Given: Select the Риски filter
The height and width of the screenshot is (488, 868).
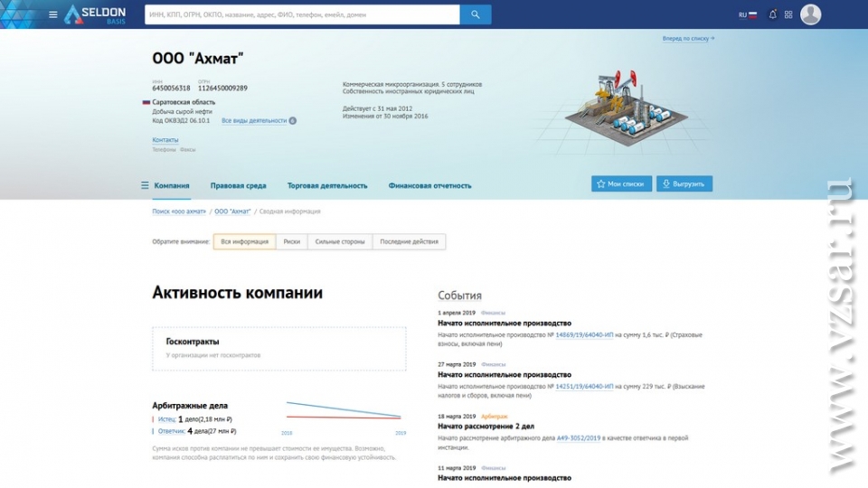Looking at the screenshot, I should point(291,242).
